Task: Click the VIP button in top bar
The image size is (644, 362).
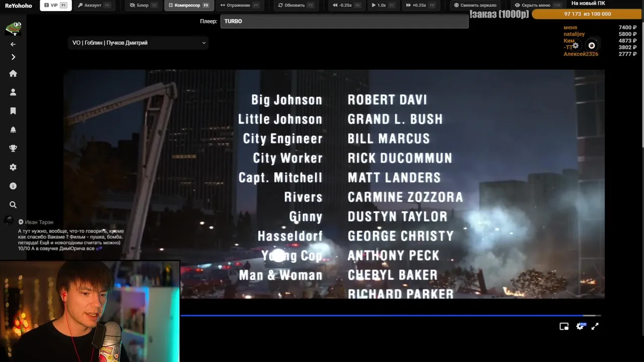Action: pos(55,5)
